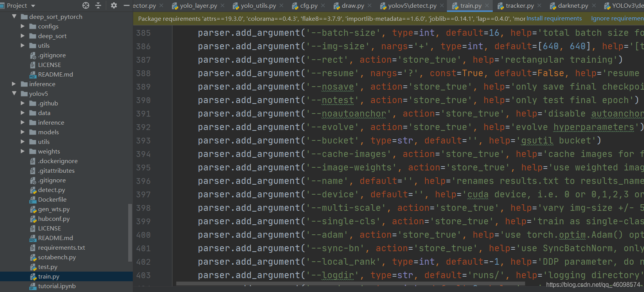Viewport: 644px width, 292px height.
Task: Select test.py file icon
Action: pyautogui.click(x=33, y=267)
